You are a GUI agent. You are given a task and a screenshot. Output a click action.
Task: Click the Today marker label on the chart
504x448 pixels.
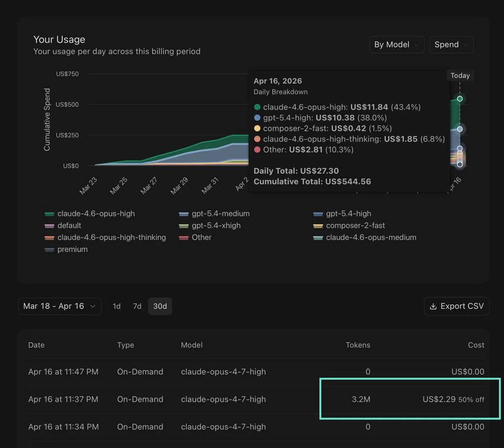460,76
